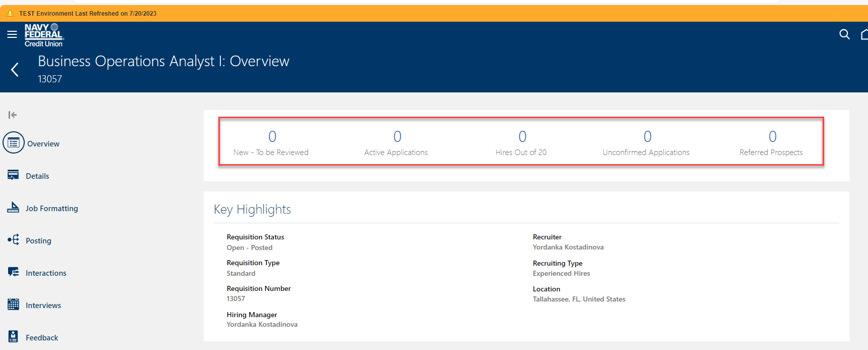Click the Referred Prospects label
This screenshot has width=868, height=350.
tap(771, 153)
